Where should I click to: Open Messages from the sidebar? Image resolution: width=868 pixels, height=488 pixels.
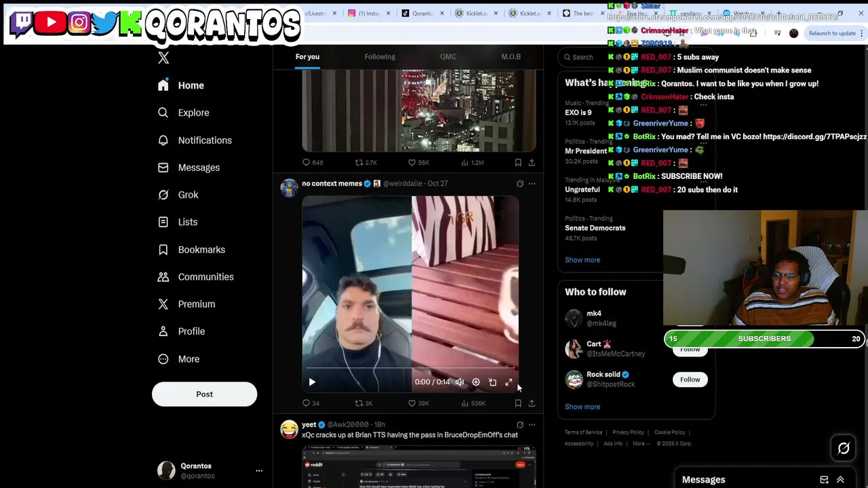tap(189, 167)
